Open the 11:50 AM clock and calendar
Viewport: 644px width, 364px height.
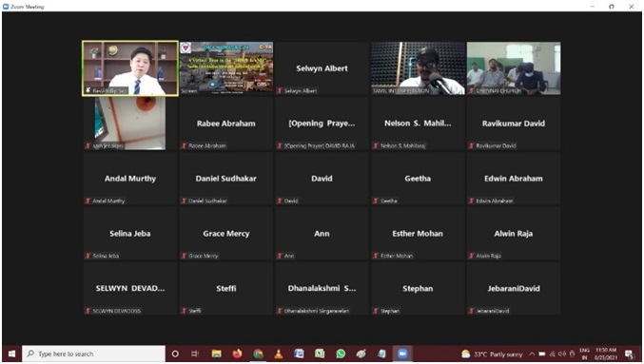[606, 354]
